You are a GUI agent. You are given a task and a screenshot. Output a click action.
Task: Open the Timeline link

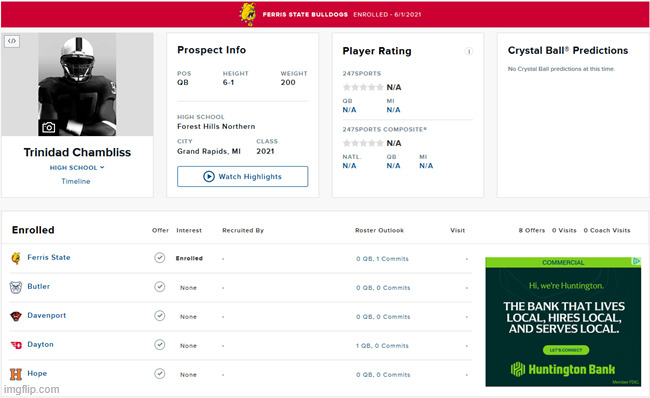(x=76, y=181)
